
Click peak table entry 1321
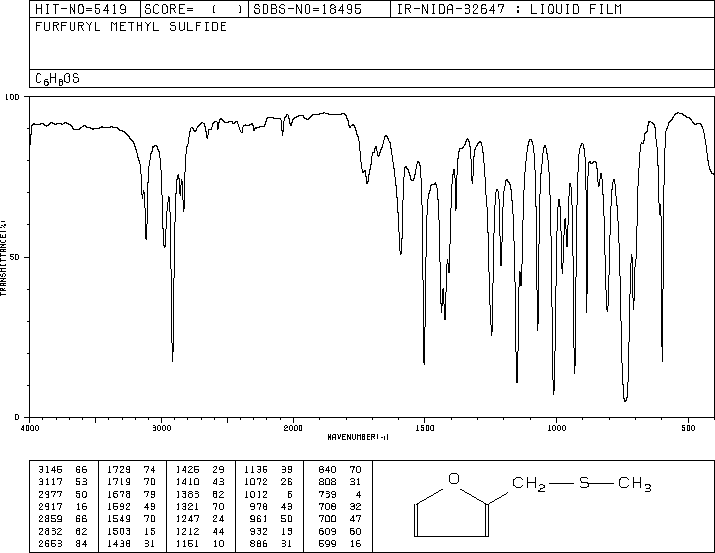point(187,506)
